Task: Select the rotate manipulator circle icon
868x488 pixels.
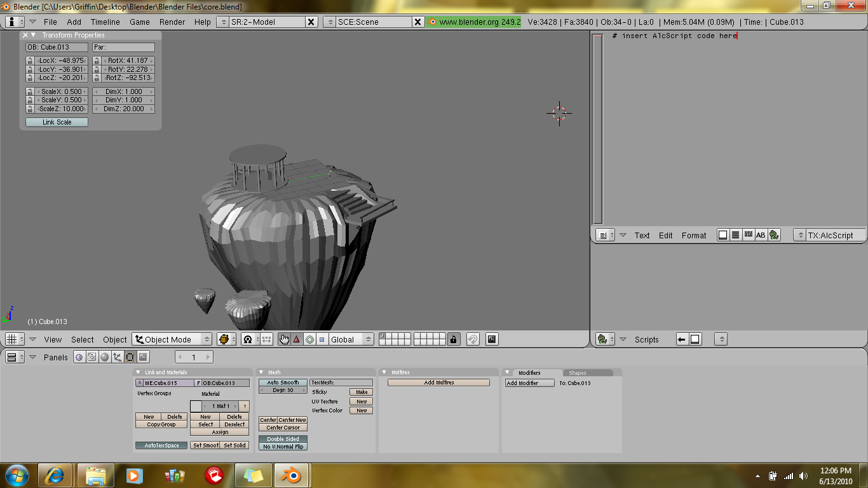Action: [x=309, y=339]
